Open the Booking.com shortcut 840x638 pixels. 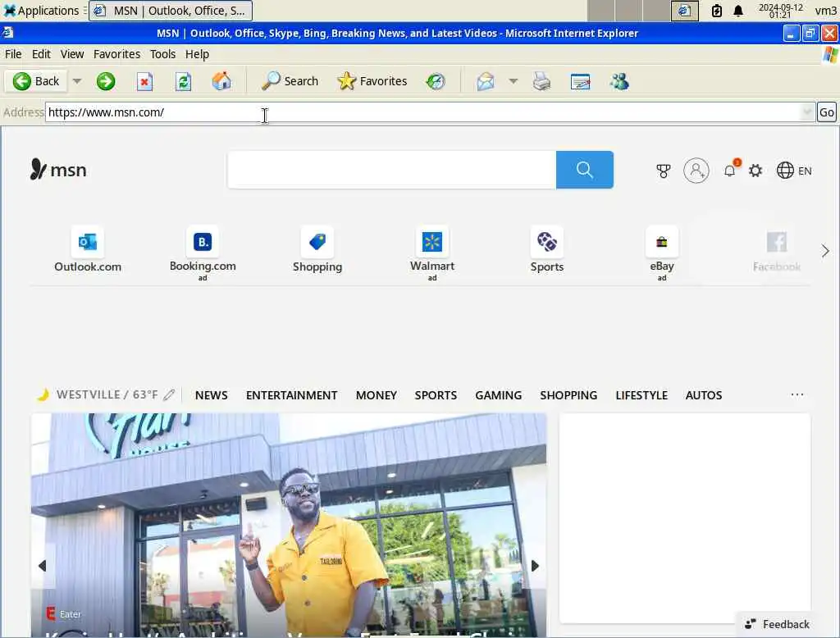click(203, 253)
